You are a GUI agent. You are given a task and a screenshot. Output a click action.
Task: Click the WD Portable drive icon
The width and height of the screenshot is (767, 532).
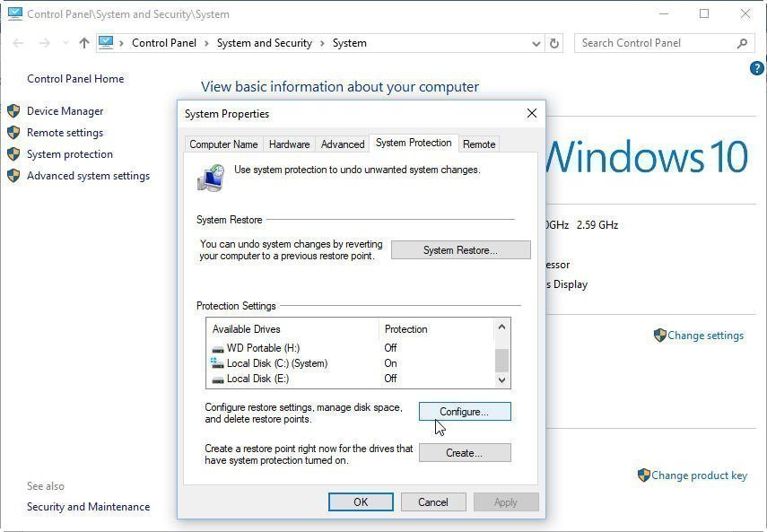[x=218, y=349]
